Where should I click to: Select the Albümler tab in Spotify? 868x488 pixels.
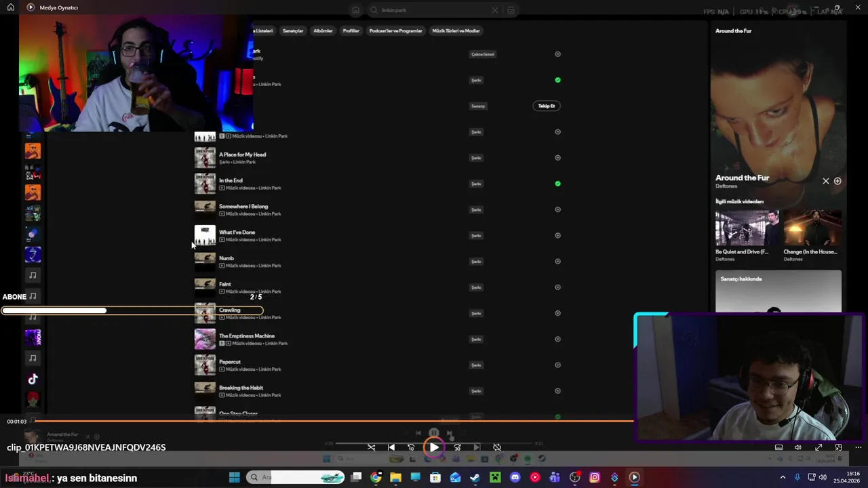pos(323,30)
